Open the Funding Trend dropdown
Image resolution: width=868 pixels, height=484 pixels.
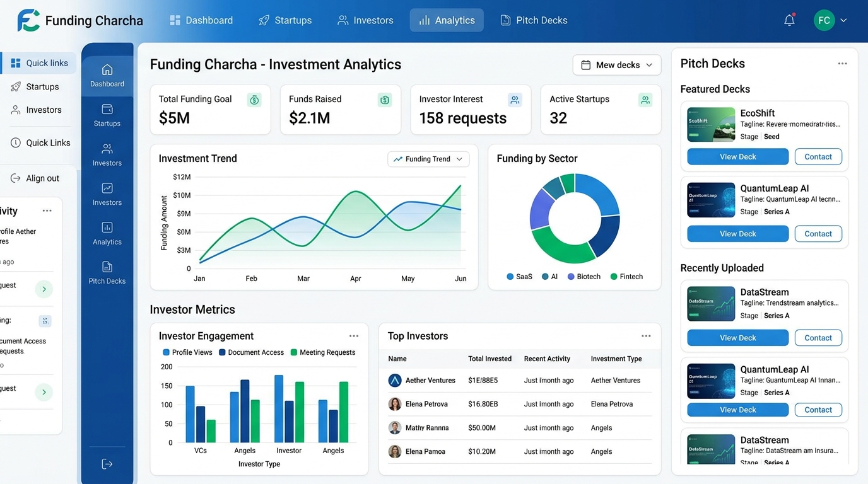point(428,159)
